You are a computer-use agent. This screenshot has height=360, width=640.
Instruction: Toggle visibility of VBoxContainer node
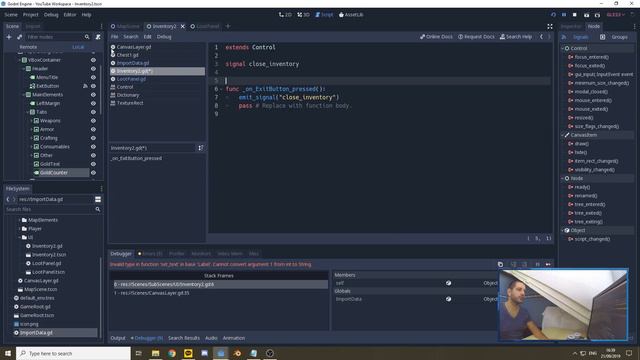[x=93, y=60]
